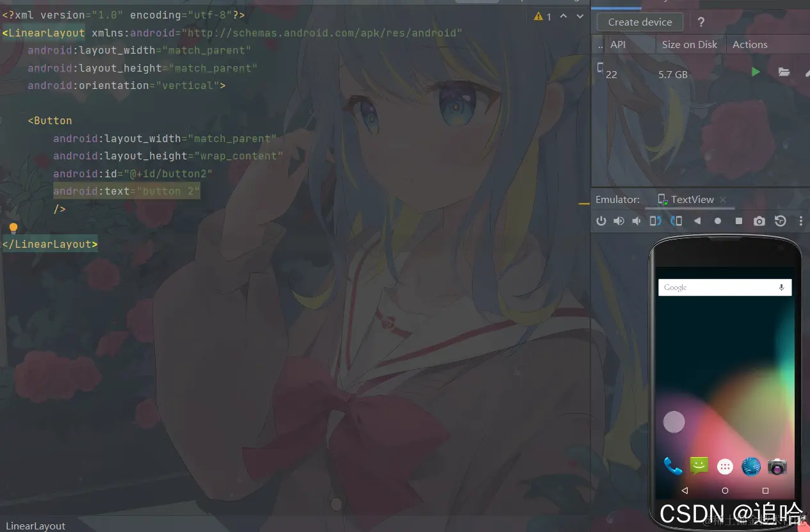The width and height of the screenshot is (810, 532).
Task: Click the Create device button
Action: [x=638, y=21]
